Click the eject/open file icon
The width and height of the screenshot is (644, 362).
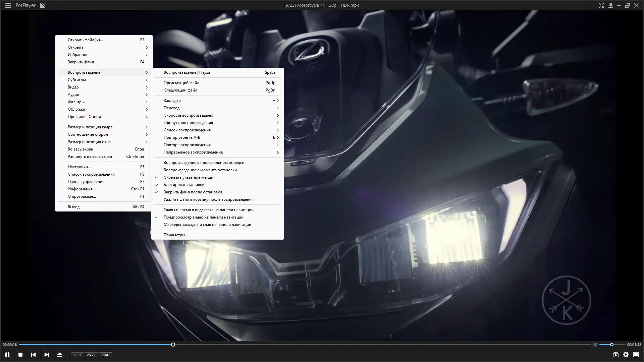click(60, 355)
